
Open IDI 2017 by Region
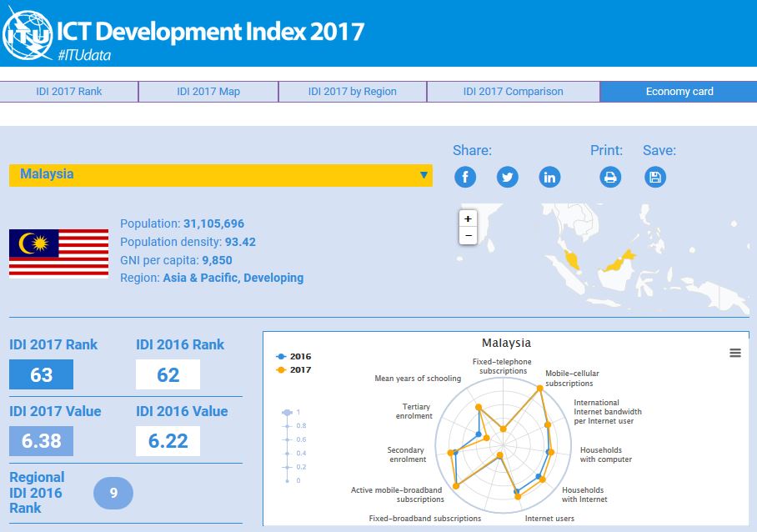(x=352, y=92)
